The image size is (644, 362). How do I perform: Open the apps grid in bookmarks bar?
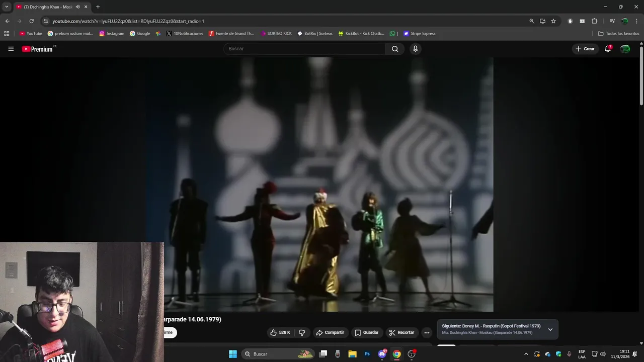[x=7, y=34]
